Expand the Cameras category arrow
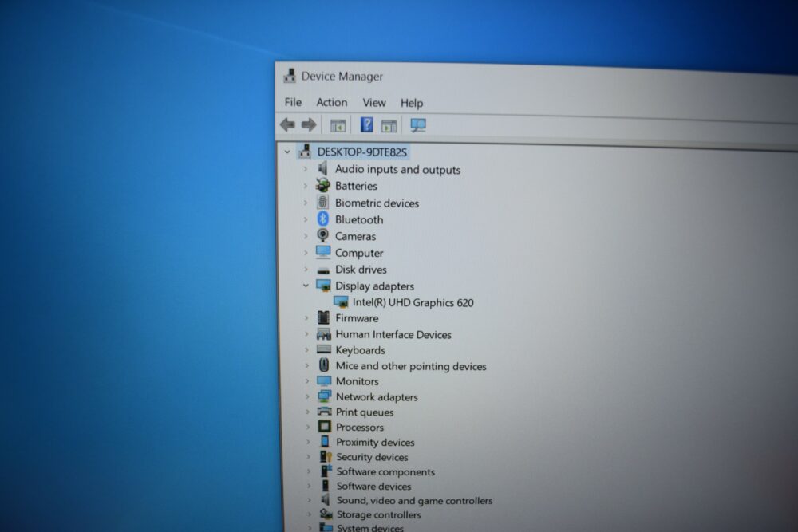 pos(306,236)
